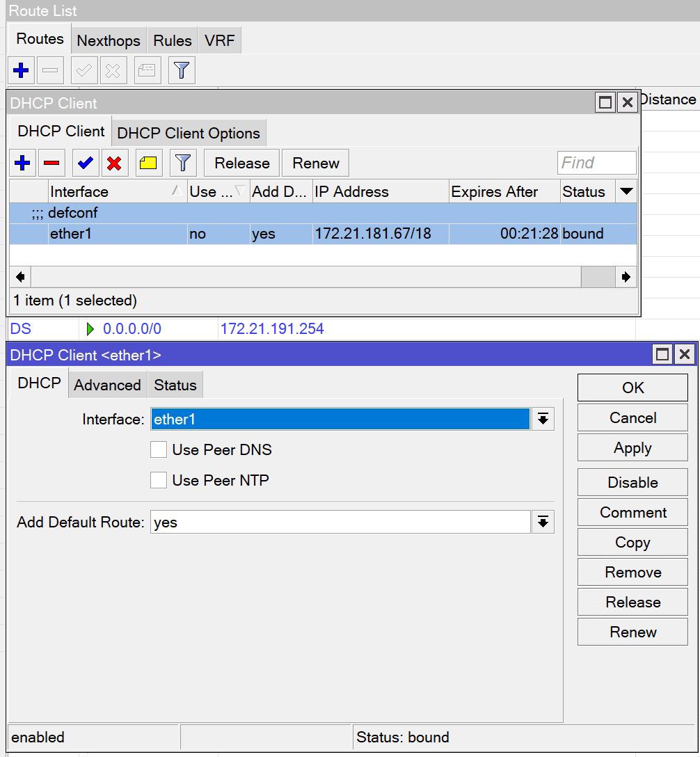The height and width of the screenshot is (757, 700).
Task: Click Disable button in ether1 dialog
Action: pos(633,482)
